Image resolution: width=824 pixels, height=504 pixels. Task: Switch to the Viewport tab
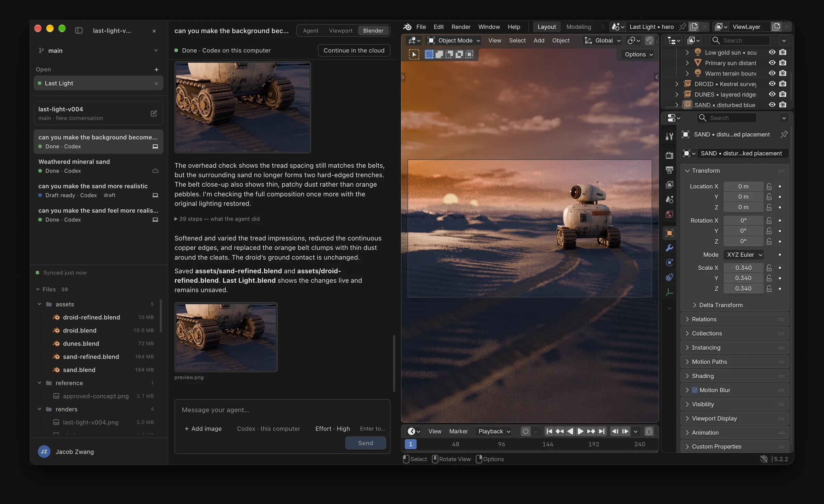(x=341, y=31)
